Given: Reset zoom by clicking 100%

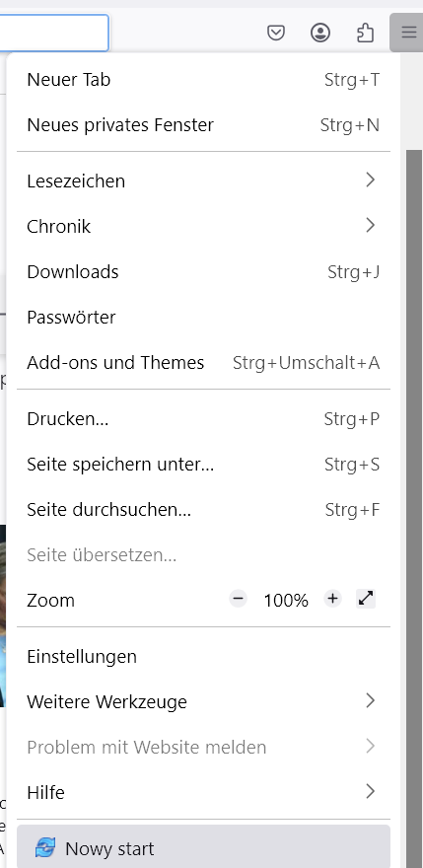Looking at the screenshot, I should tap(286, 600).
